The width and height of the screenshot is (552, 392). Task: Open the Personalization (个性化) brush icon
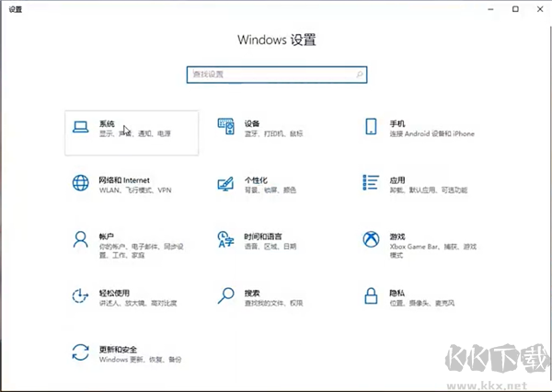225,183
